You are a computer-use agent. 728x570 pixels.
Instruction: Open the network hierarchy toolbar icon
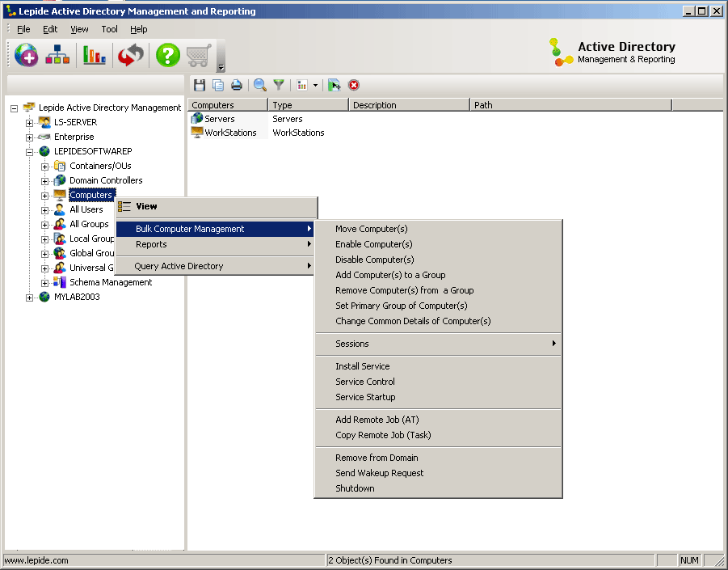click(57, 55)
